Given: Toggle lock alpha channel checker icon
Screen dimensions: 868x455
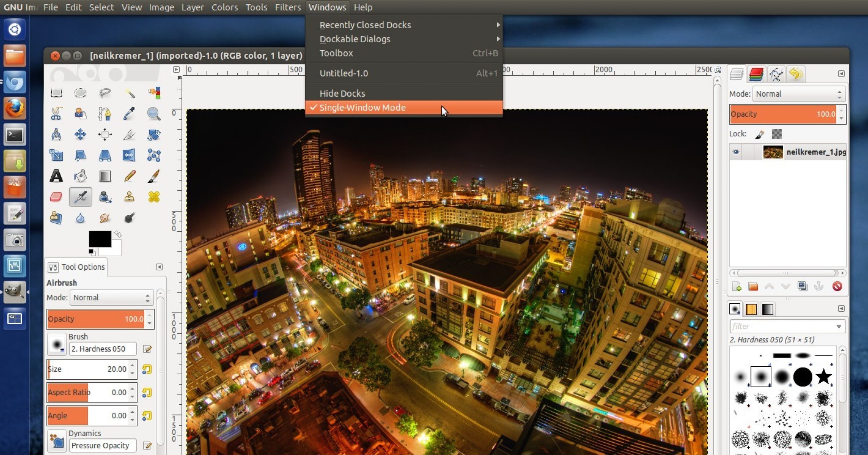Looking at the screenshot, I should pos(776,134).
